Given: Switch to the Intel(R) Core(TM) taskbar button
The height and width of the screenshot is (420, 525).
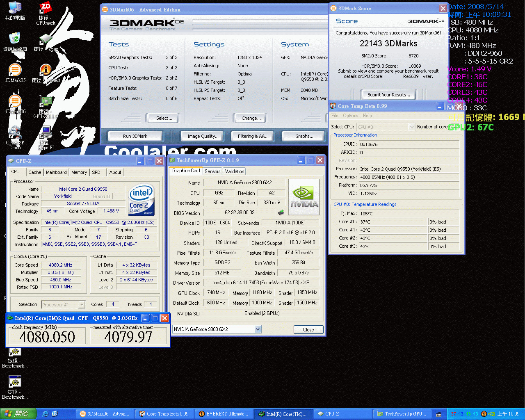Looking at the screenshot, I should click(x=283, y=414).
